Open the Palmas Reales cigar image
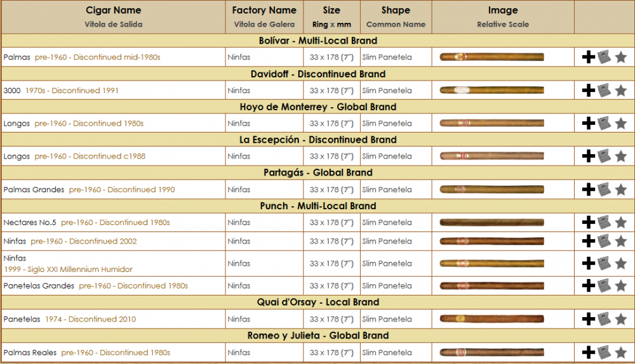 [x=492, y=353]
